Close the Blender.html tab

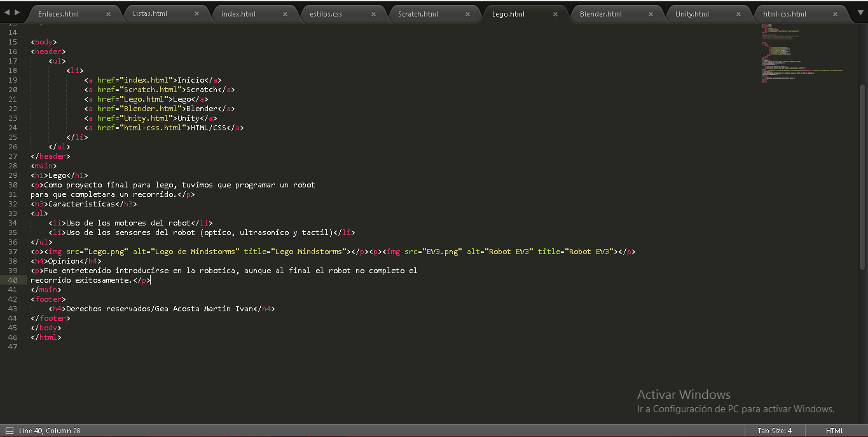[x=651, y=14]
